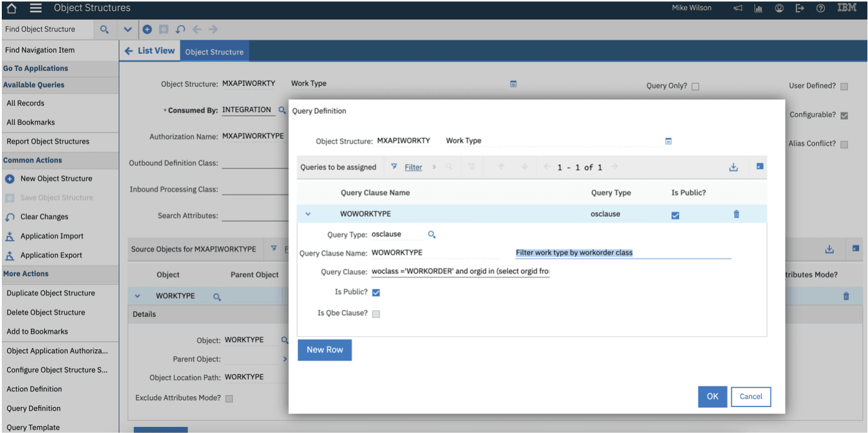The height and width of the screenshot is (433, 868).
Task: Click the toolbar clear changes icon
Action: click(x=180, y=29)
